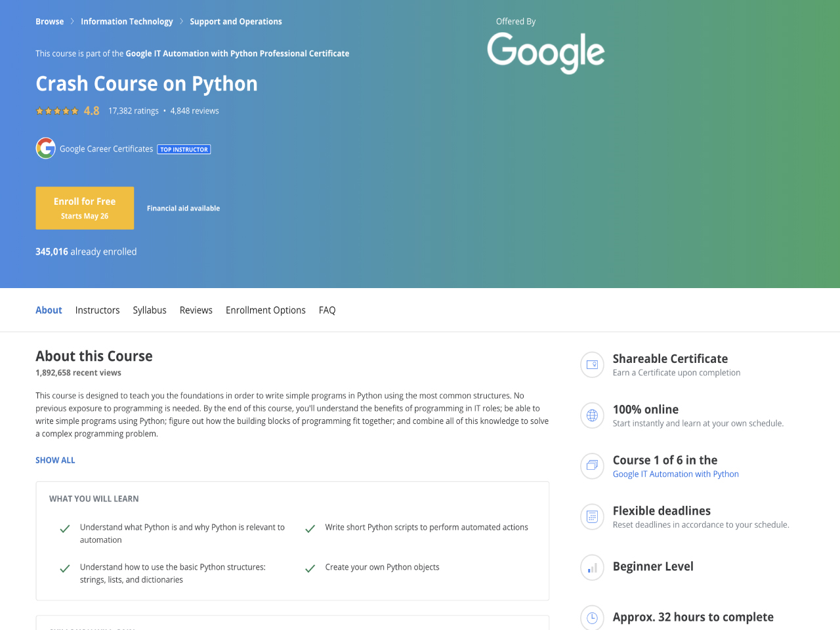Click the checkmark beside basic Python structures
Screen dimensions: 840x630
(x=65, y=568)
